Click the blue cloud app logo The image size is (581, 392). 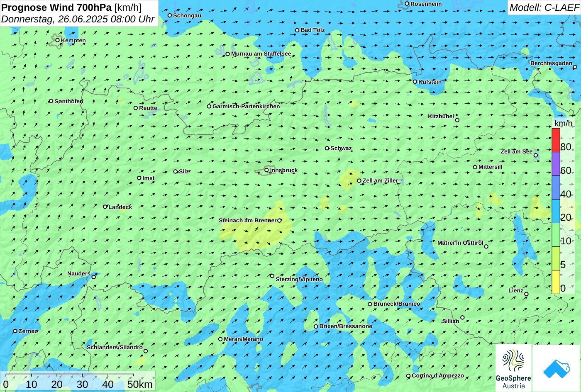point(557,368)
